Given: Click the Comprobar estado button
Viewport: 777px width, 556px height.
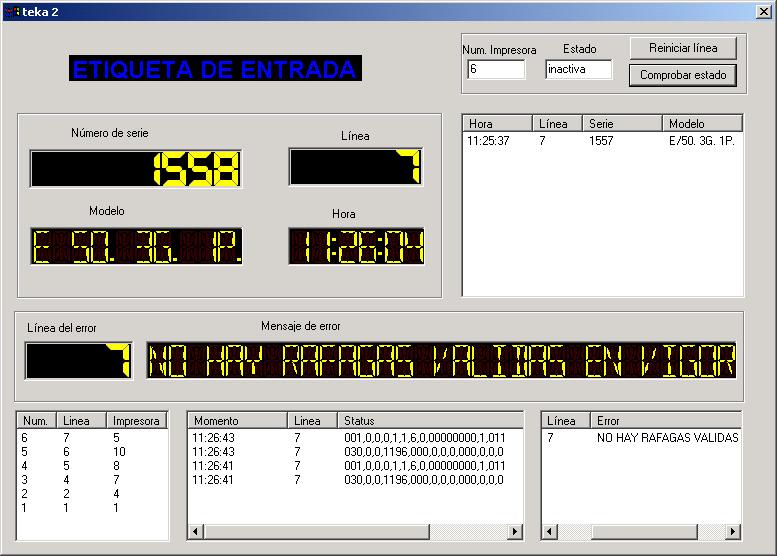Looking at the screenshot, I should pos(683,75).
